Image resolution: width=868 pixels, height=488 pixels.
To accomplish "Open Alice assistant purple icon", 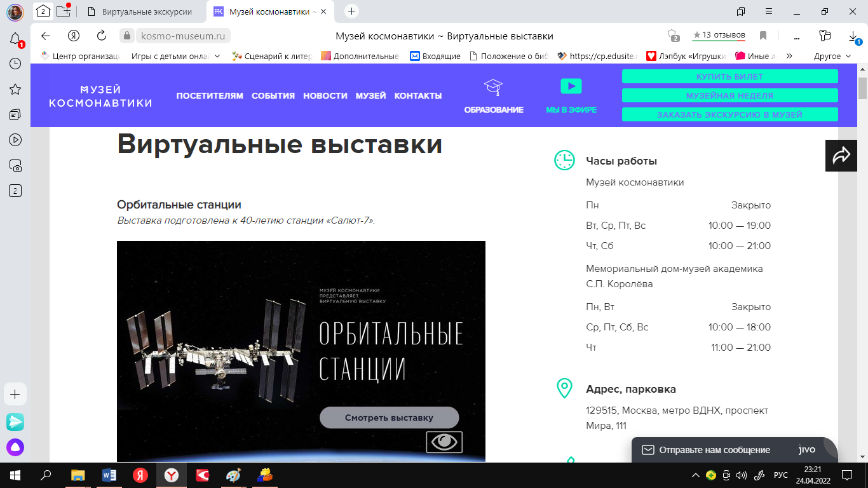I will [15, 447].
